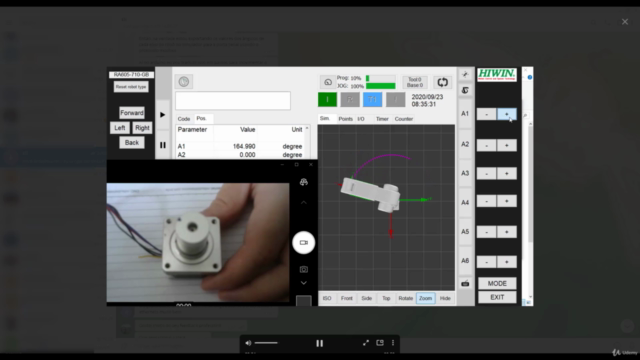Mute the video volume speaker
Image resolution: width=640 pixels, height=360 pixels.
coord(248,343)
